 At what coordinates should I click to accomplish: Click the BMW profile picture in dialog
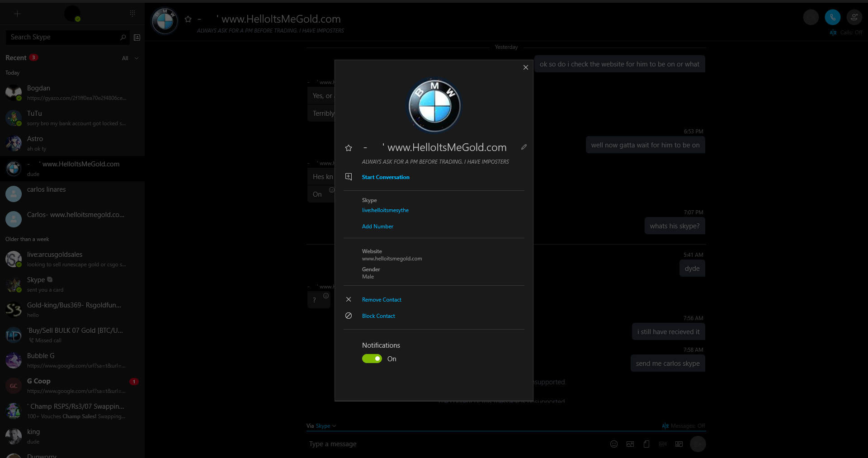pos(434,106)
